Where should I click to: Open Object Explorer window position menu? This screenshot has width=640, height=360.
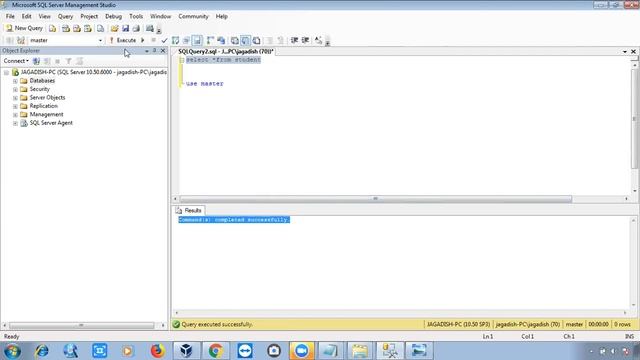[x=147, y=51]
